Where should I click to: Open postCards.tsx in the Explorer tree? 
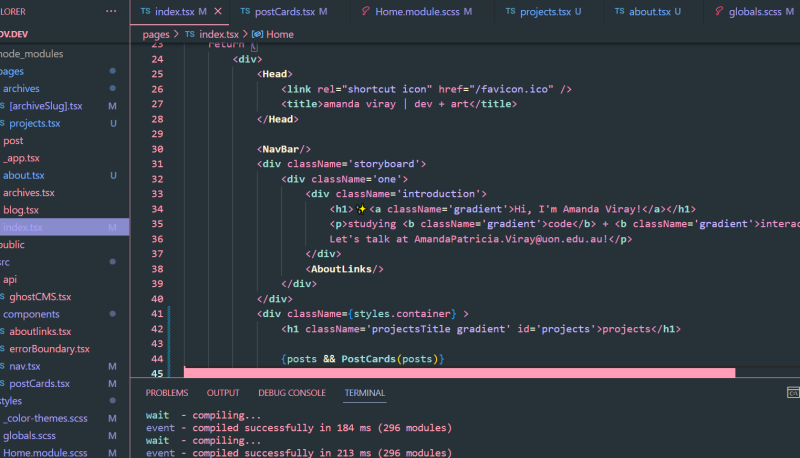39,384
